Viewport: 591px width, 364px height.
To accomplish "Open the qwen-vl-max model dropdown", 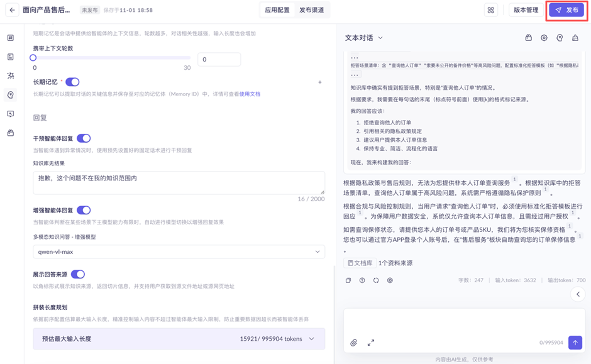I will 179,251.
